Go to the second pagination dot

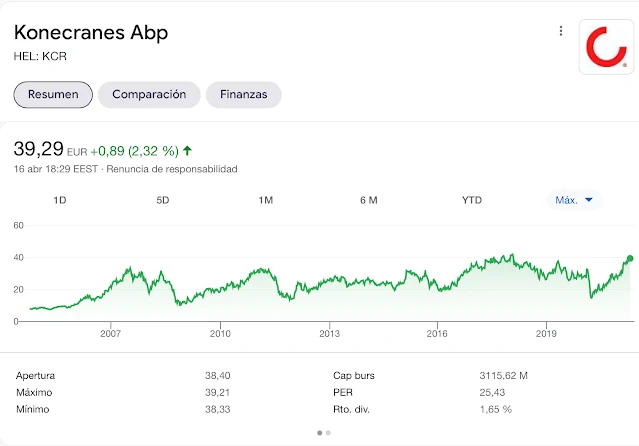coord(328,433)
